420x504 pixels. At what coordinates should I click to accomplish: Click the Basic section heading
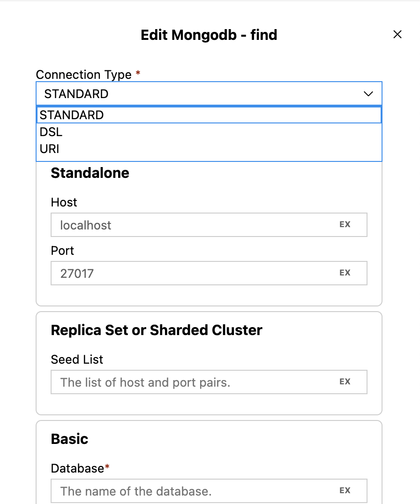click(69, 439)
